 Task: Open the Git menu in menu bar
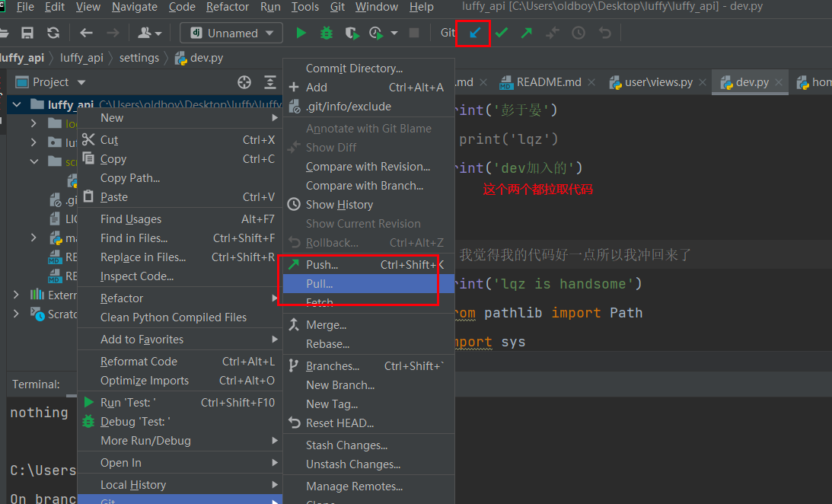point(337,7)
